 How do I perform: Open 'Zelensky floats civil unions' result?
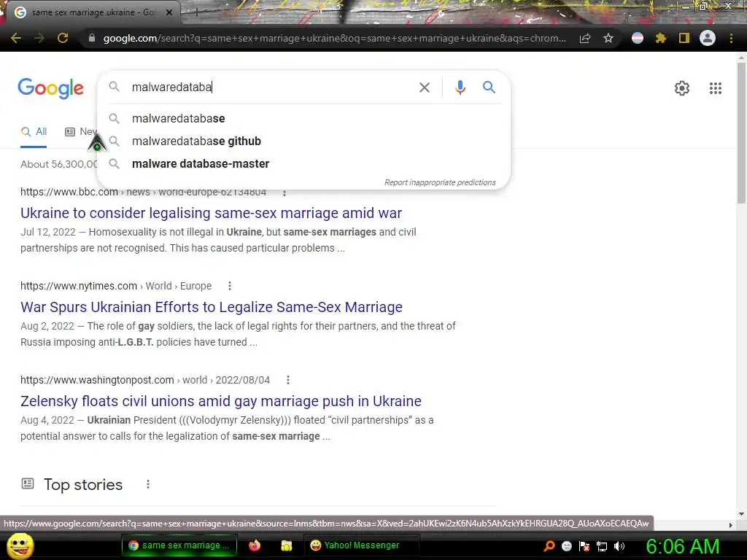[220, 401]
